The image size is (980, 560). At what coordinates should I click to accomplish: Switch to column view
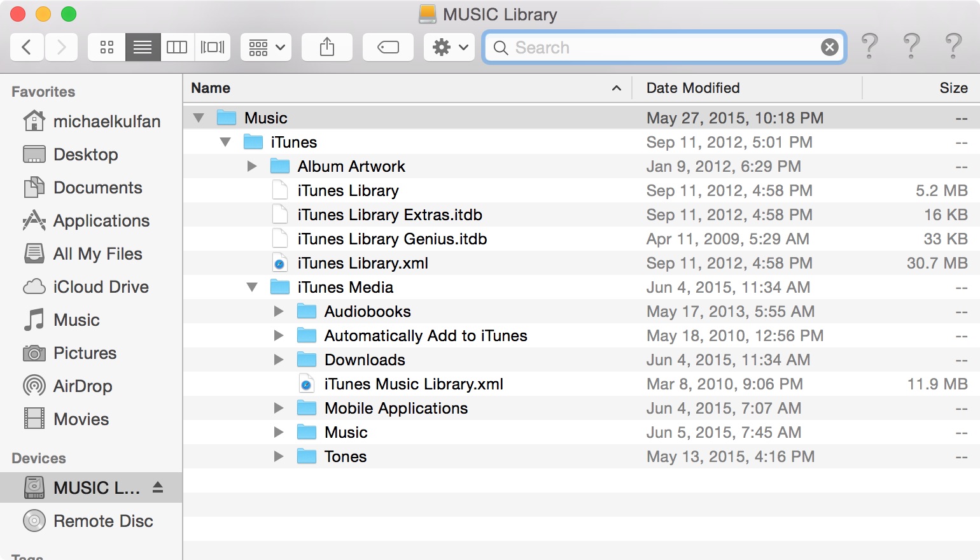(177, 47)
